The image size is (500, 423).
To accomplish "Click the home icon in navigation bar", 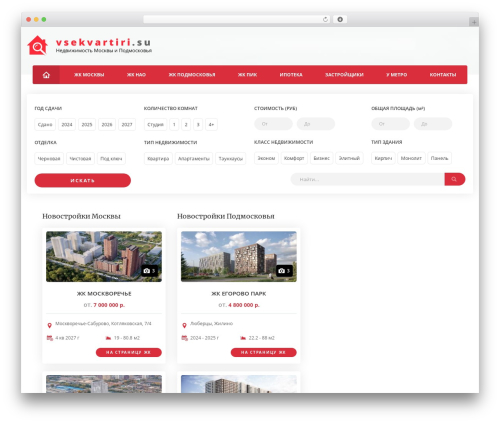I will 46,75.
